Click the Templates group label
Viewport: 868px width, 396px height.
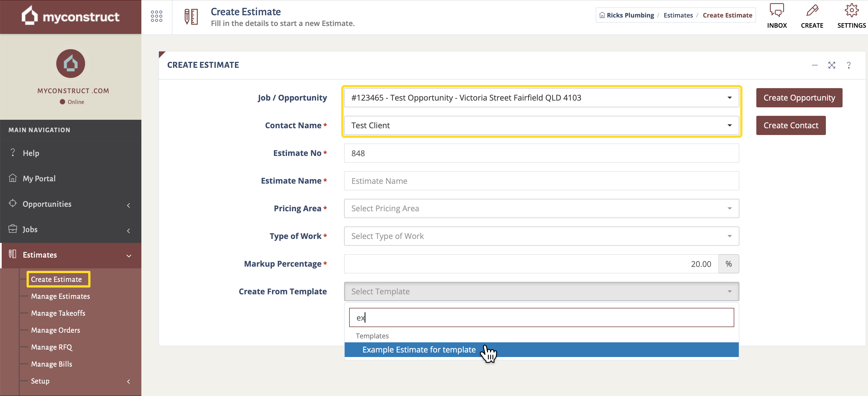(x=372, y=336)
